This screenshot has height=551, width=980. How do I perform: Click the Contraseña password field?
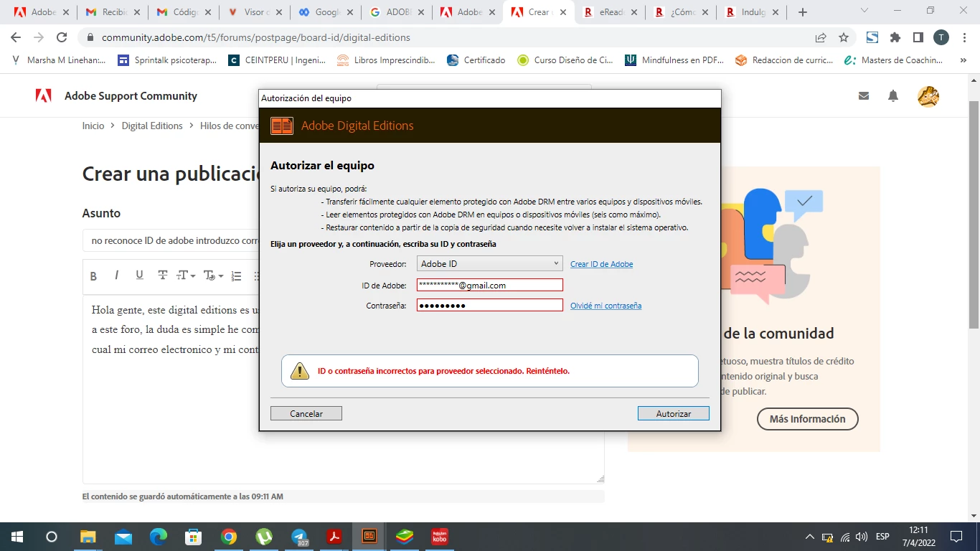click(490, 306)
